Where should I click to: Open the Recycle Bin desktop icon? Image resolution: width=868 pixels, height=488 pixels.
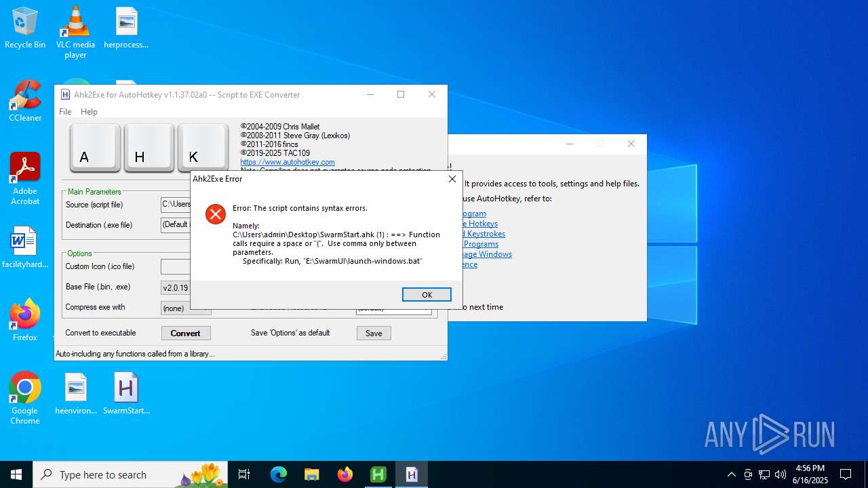(25, 28)
